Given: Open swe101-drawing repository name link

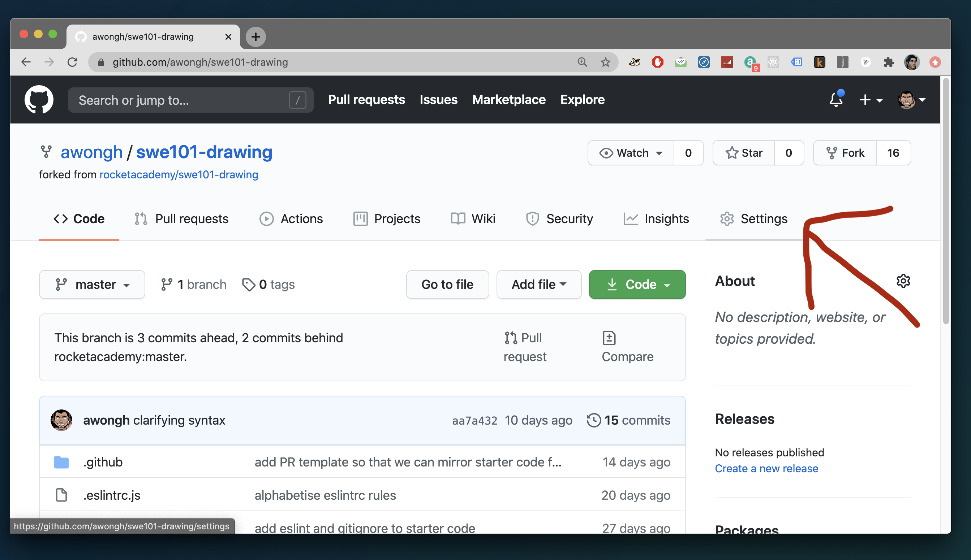Looking at the screenshot, I should point(205,152).
